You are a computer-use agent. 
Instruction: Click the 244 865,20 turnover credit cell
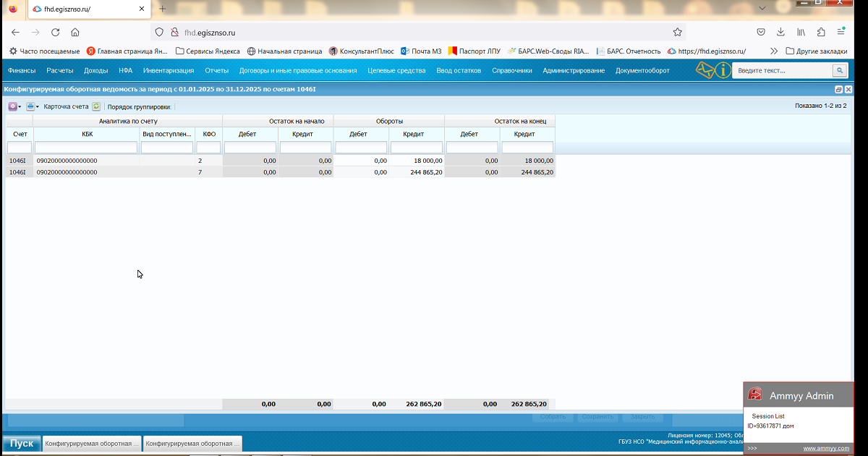417,172
